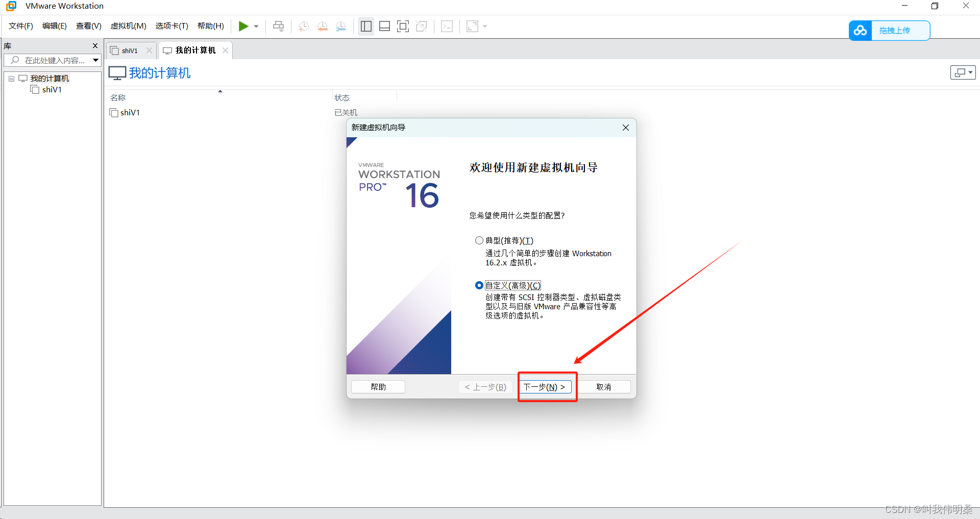Click the large 我的计算机 monitor icon
The image size is (980, 519).
(x=117, y=73)
